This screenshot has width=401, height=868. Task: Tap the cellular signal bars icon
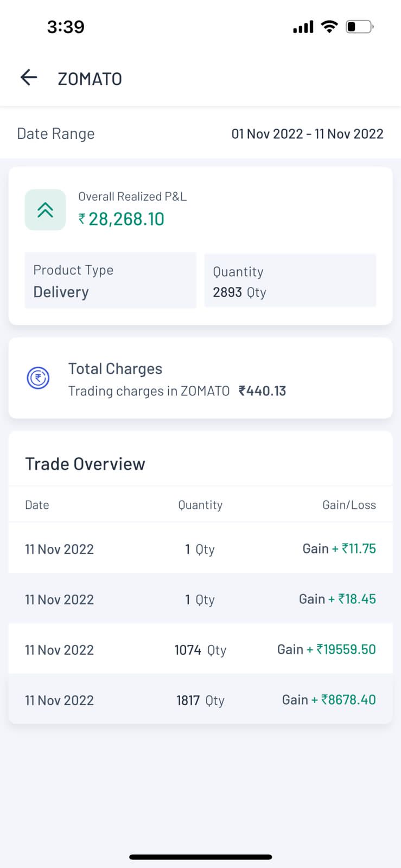pyautogui.click(x=303, y=27)
